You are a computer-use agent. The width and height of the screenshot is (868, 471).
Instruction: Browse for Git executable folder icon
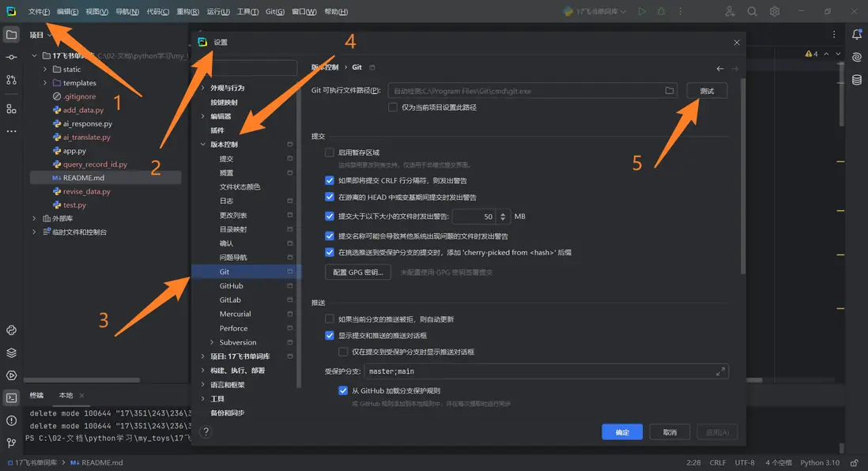click(670, 90)
